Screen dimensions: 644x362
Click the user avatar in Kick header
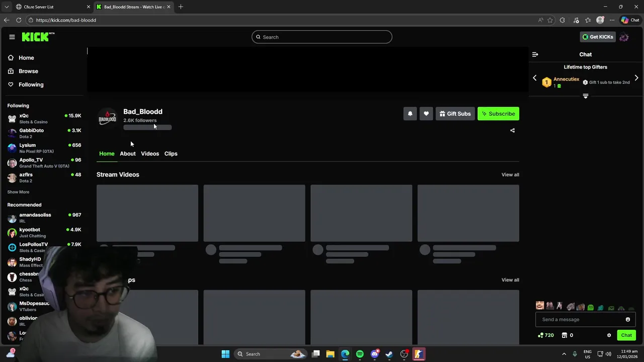(624, 37)
